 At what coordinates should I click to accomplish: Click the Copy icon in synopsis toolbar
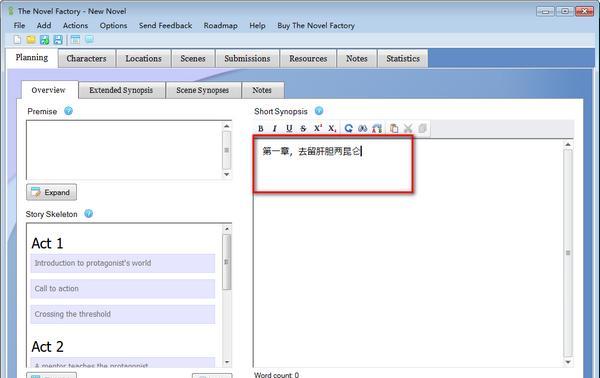[422, 129]
